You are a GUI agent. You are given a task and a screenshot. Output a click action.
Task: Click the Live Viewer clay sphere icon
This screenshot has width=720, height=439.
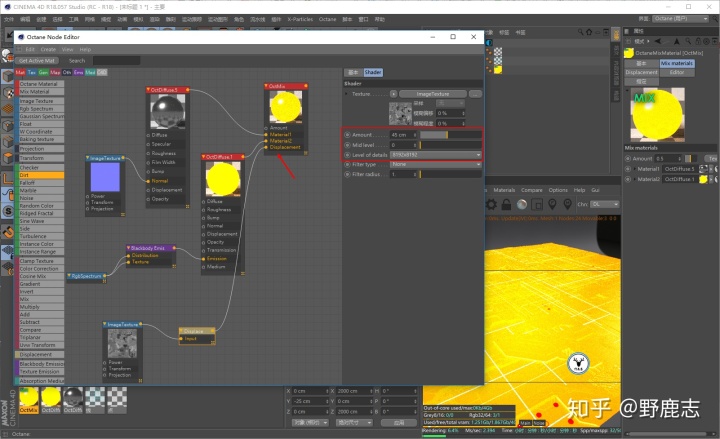click(522, 204)
